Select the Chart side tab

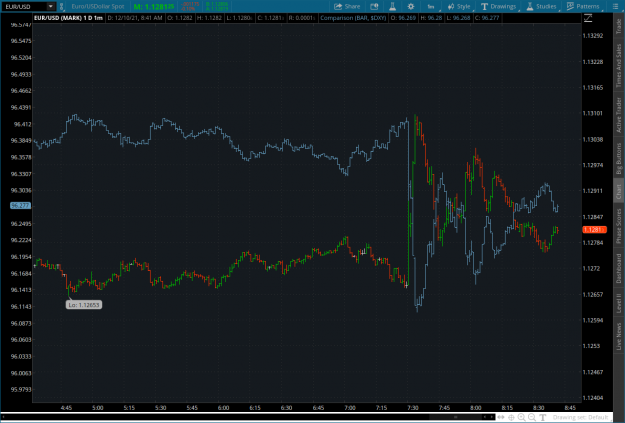619,192
